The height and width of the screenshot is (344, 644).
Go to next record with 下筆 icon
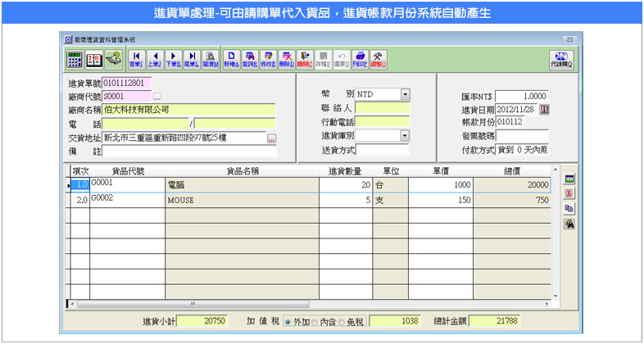coord(173,58)
